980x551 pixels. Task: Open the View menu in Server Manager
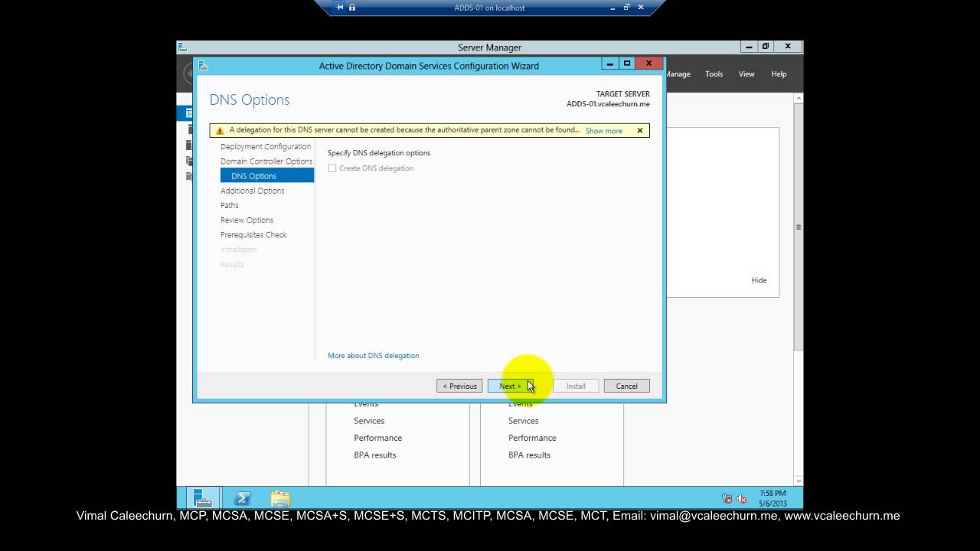[x=746, y=74]
